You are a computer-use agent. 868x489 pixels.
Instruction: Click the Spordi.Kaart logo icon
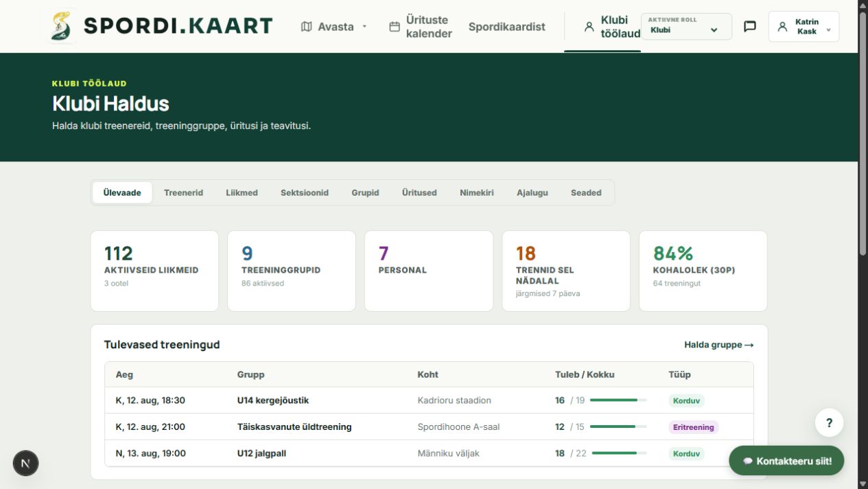coord(62,26)
